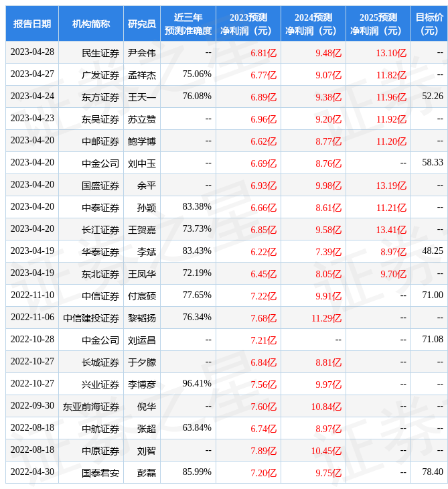Click analyst name 孟祥杰
The image size is (448, 489).
point(142,75)
